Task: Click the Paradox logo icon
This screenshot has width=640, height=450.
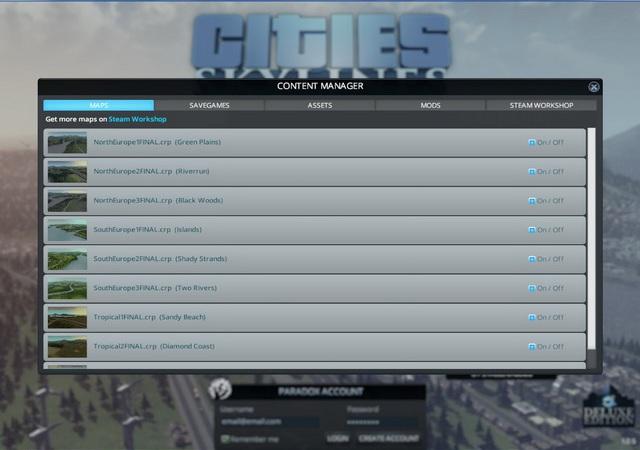Action: [x=220, y=389]
